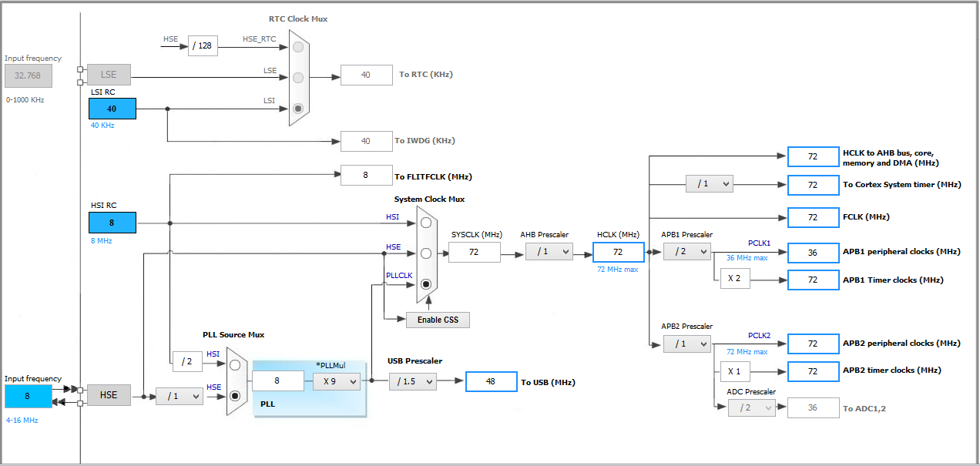The height and width of the screenshot is (466, 980).
Task: Select PLLCLK in the System Clock Mux
Action: click(x=426, y=284)
